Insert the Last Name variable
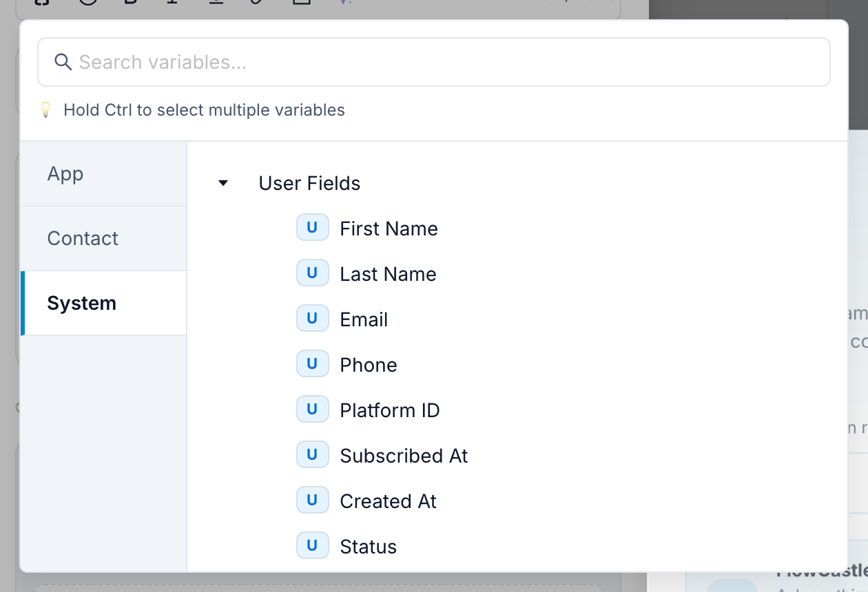The height and width of the screenshot is (592, 868). (x=388, y=274)
